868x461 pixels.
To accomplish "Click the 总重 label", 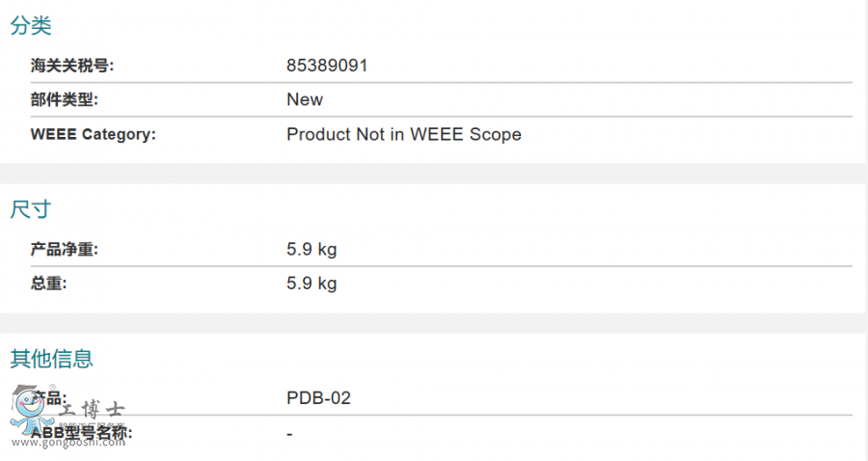I will coord(49,284).
